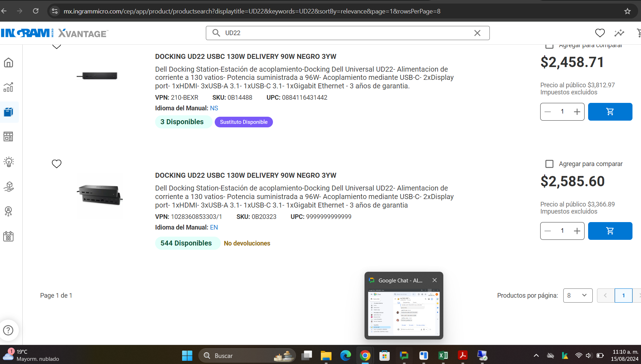This screenshot has width=641, height=364.
Task: Open site information icon in address bar
Action: coord(55,11)
